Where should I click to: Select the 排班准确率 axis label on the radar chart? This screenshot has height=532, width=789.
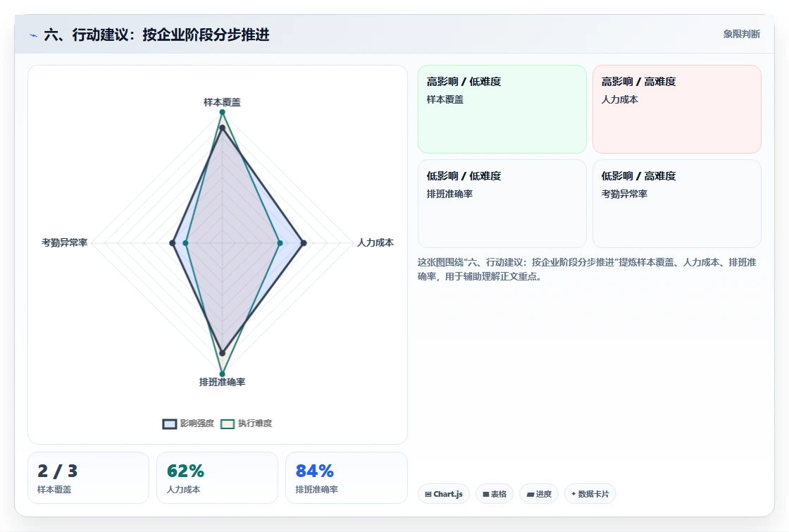click(222, 382)
